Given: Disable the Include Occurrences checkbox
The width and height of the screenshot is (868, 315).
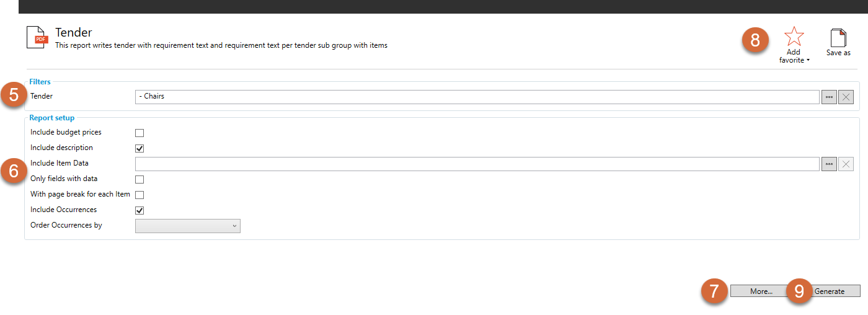Looking at the screenshot, I should click(x=139, y=210).
